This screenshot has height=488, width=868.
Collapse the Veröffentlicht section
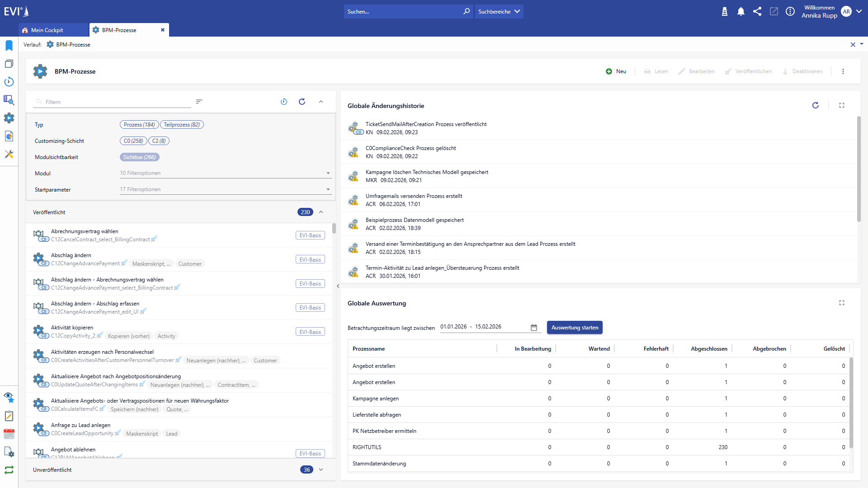point(321,211)
